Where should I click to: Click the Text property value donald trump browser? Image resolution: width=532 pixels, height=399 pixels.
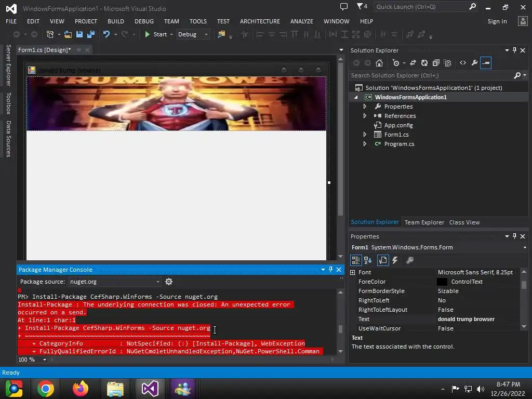466,319
